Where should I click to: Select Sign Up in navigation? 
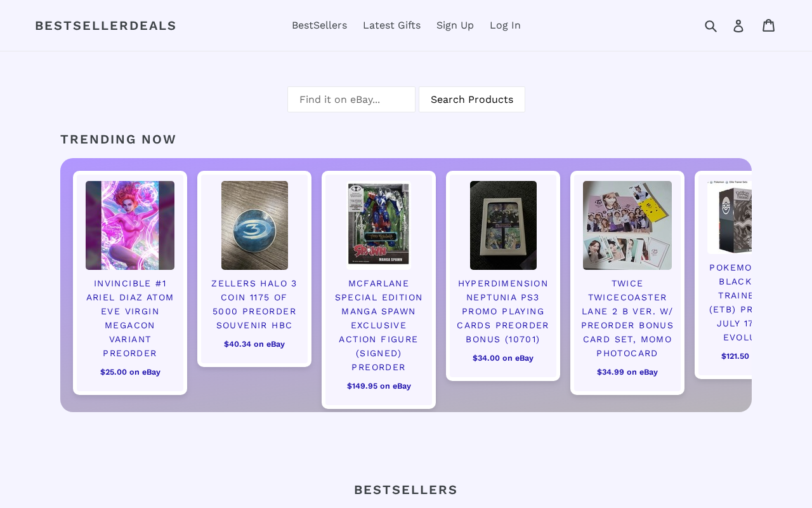[455, 25]
